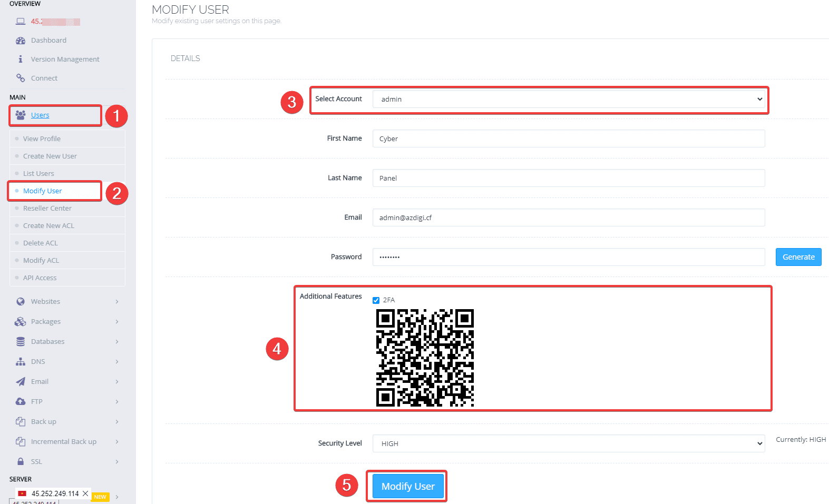
Task: Click into the First Name field
Action: tap(568, 139)
